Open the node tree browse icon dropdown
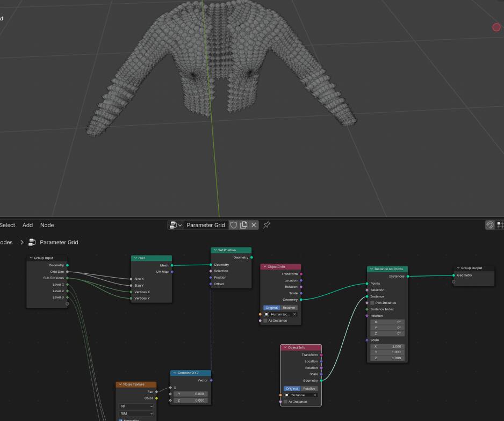The image size is (504, 421). point(176,225)
